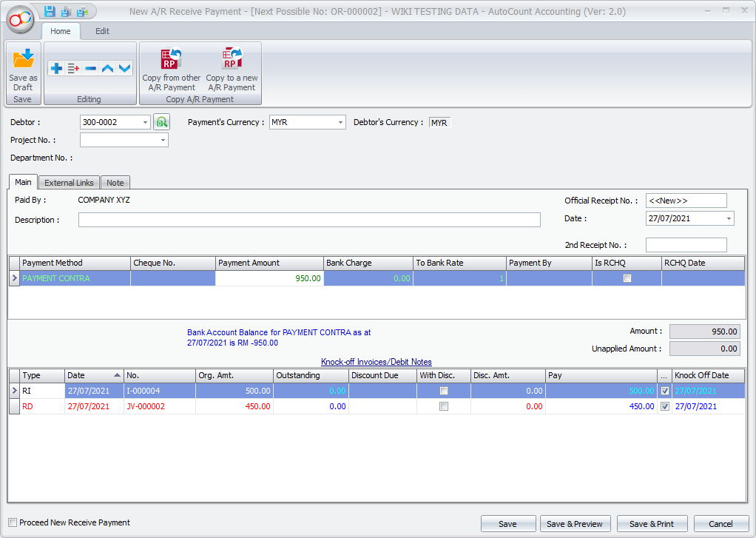Switch to the Edit ribbon tab
756x538 pixels.
pyautogui.click(x=102, y=31)
